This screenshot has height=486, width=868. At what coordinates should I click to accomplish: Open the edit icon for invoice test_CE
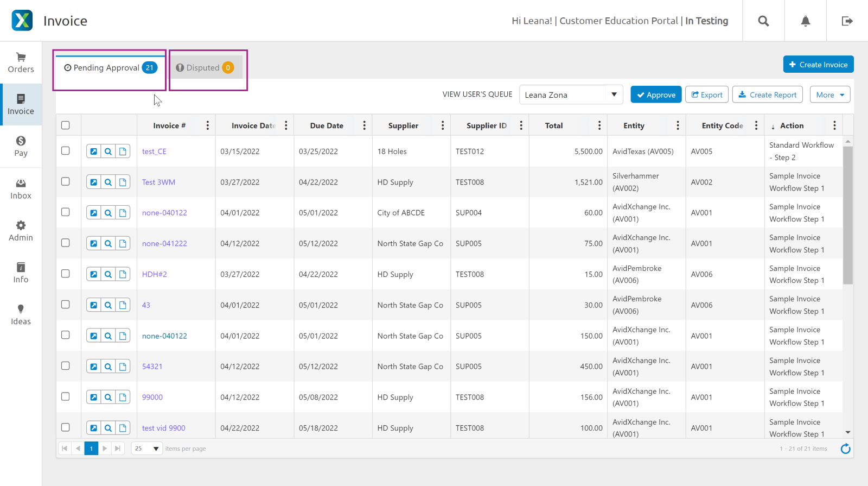coord(94,152)
